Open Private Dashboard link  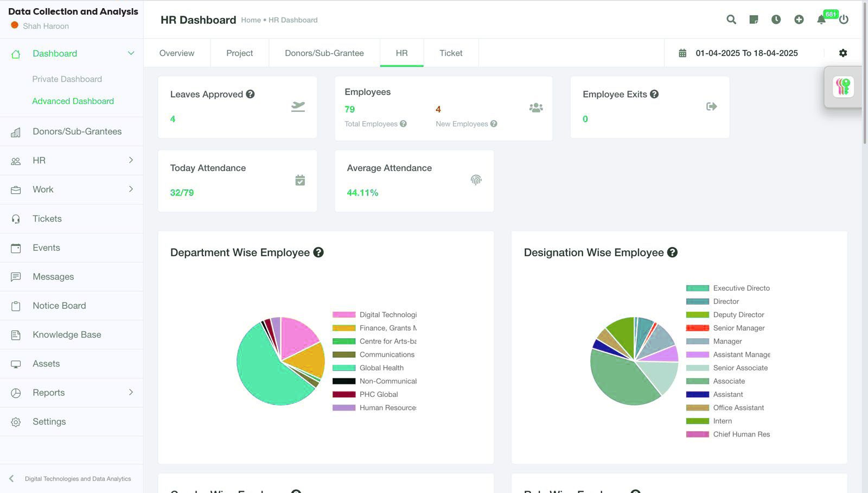67,79
